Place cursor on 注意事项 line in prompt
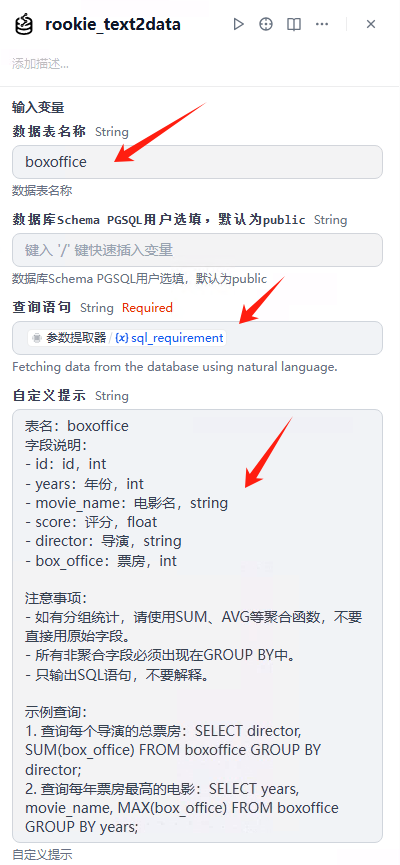The height and width of the screenshot is (865, 400). point(56,599)
